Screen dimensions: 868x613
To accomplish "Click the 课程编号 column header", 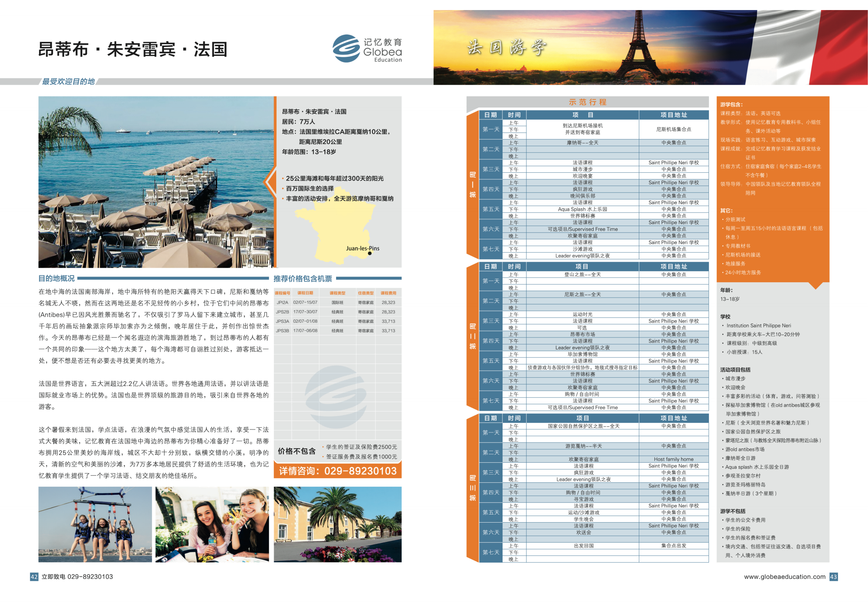I will (x=282, y=293).
